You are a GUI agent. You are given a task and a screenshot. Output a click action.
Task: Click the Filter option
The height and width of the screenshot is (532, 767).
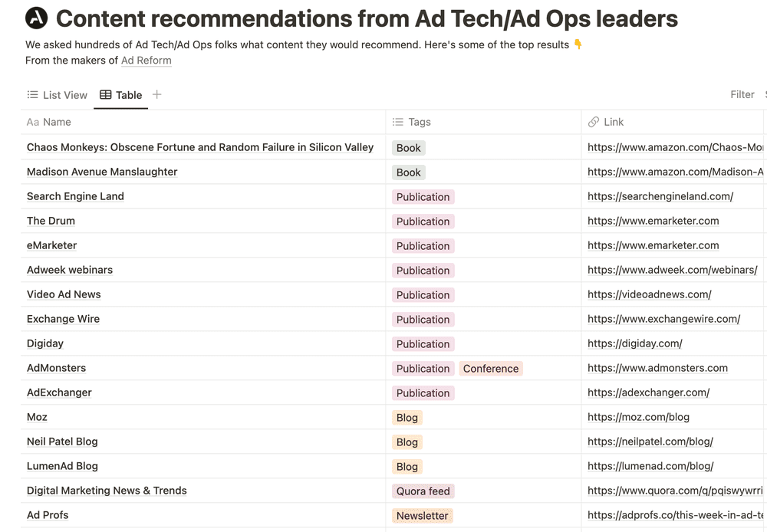[x=742, y=94]
